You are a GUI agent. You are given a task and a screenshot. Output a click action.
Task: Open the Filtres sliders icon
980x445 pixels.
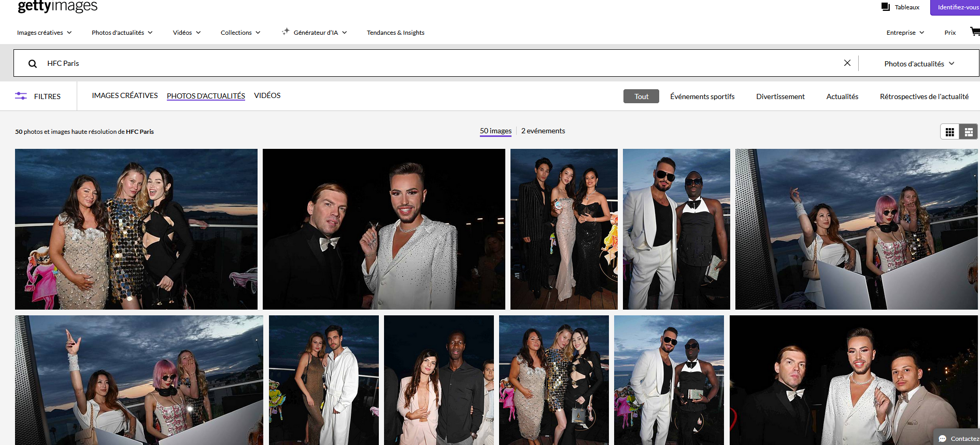coord(21,96)
